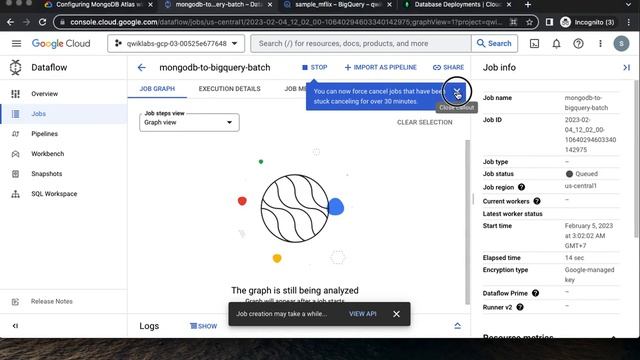Reload the browser page
This screenshot has height=360, width=640.
(42, 22)
